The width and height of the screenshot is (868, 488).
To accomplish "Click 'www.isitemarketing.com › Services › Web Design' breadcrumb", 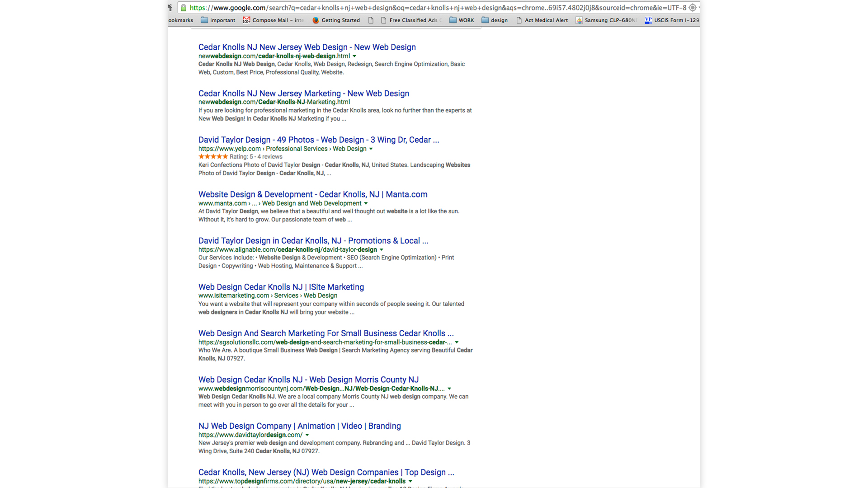I will click(x=268, y=296).
